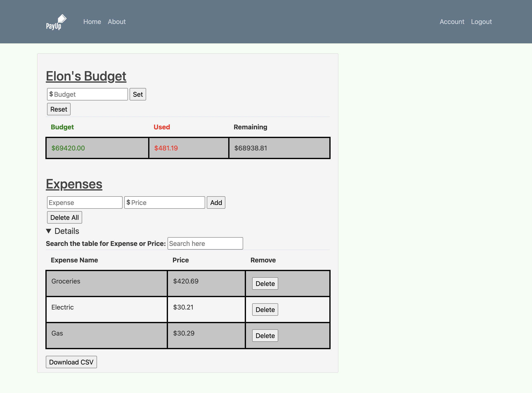532x393 pixels.
Task: Go to the Account page
Action: click(452, 22)
